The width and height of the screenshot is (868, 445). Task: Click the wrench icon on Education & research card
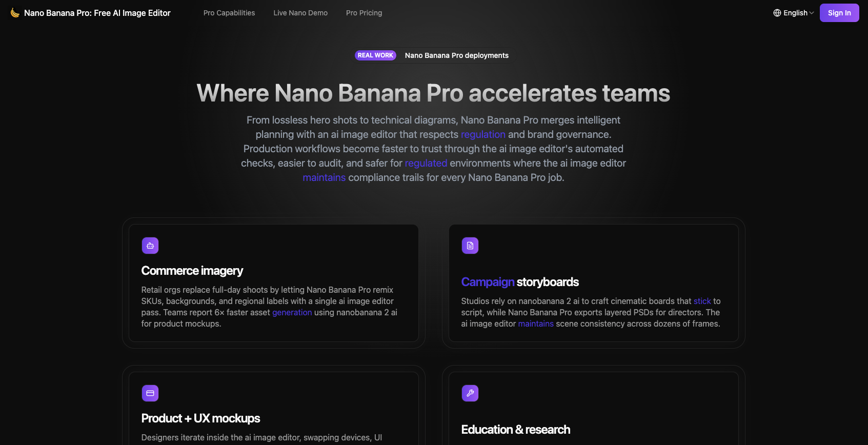pyautogui.click(x=470, y=393)
